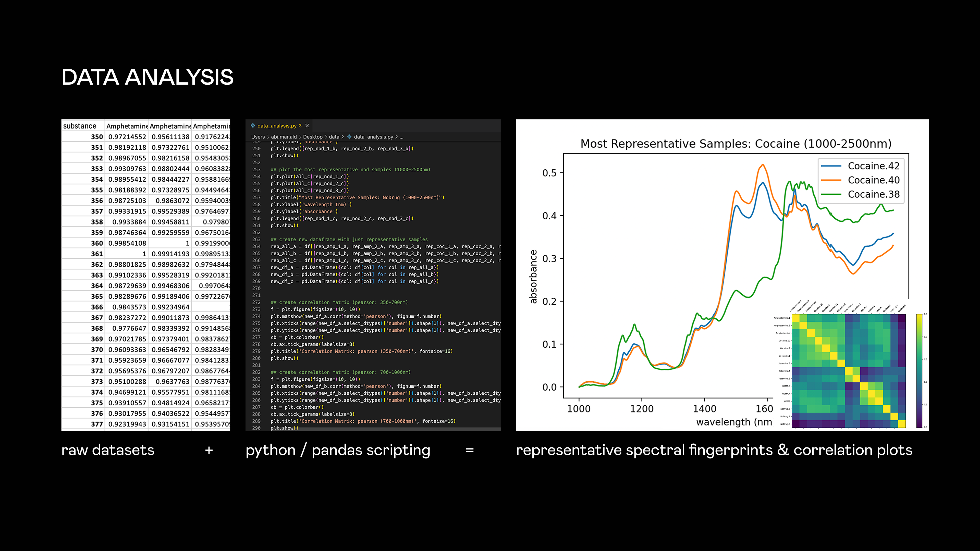Image resolution: width=980 pixels, height=551 pixels.
Task: Expand the breadcrumb ellipsis symbol list
Action: [x=401, y=137]
